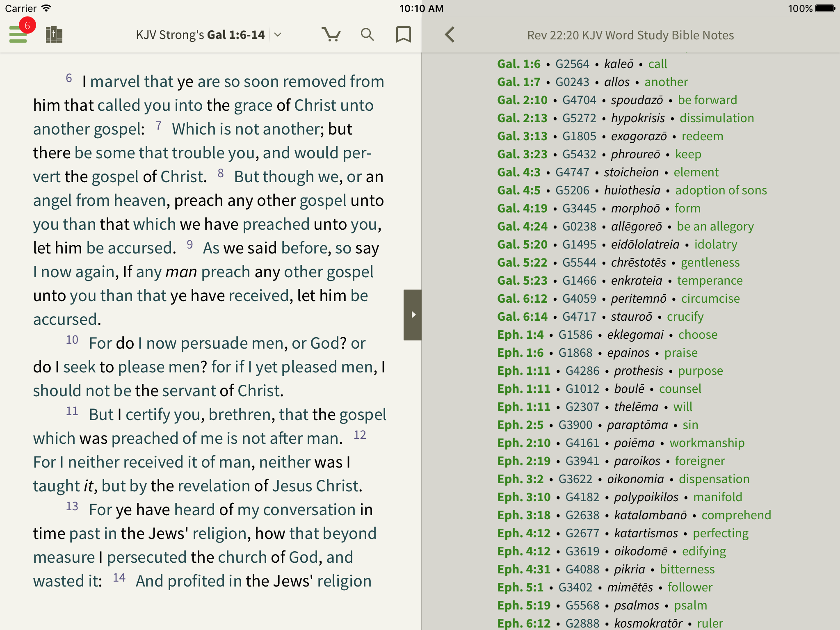Expand the passage dropdown chevron

(278, 35)
